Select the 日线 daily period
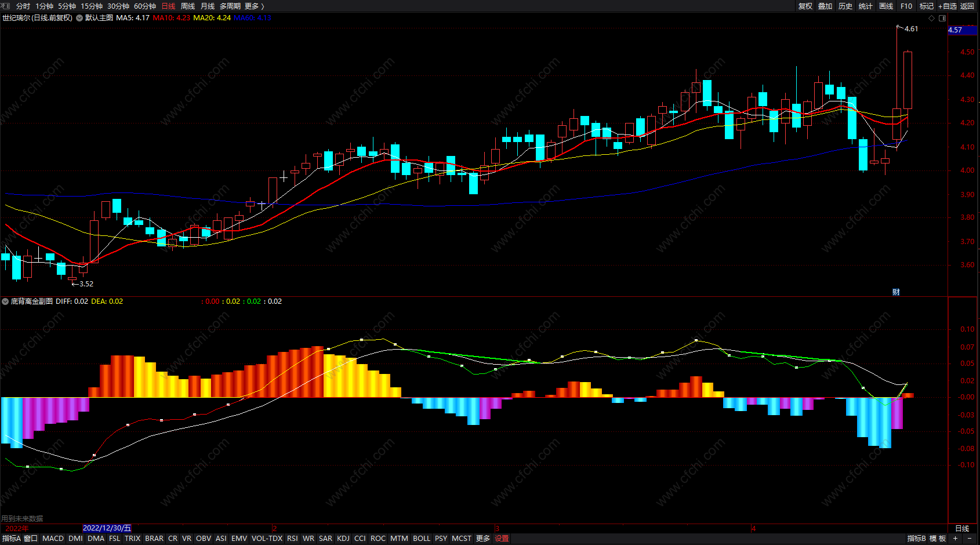The image size is (980, 545). [168, 6]
